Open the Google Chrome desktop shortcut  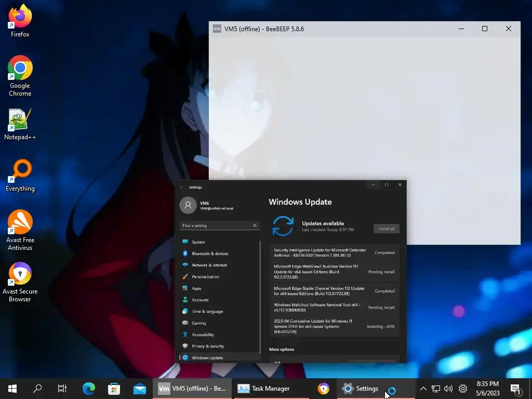coord(20,76)
